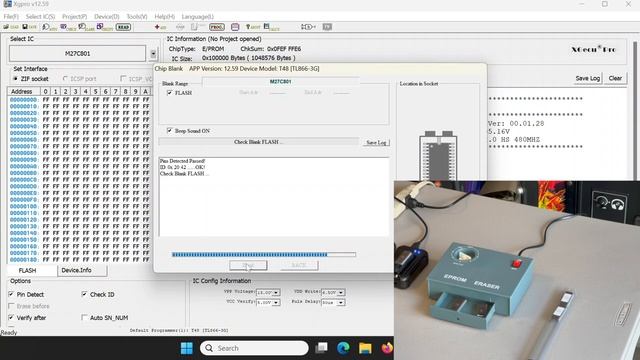
Task: Click the blank check progress bar
Action: point(264,254)
